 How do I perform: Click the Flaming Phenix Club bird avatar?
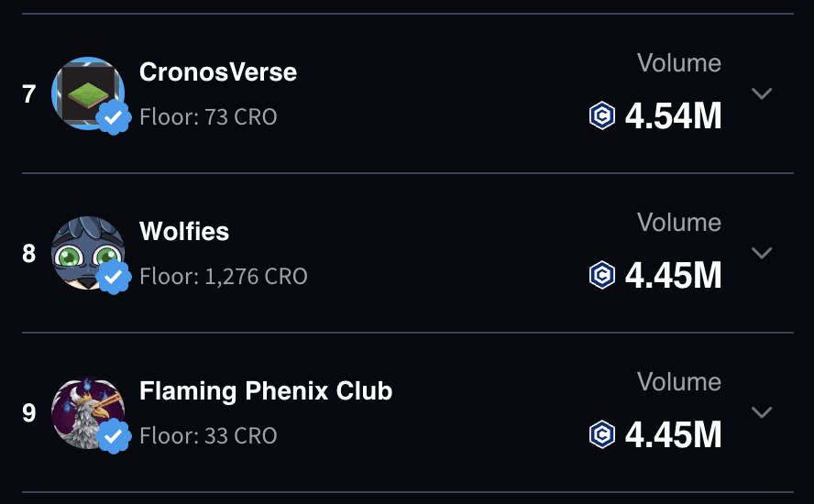point(86,411)
